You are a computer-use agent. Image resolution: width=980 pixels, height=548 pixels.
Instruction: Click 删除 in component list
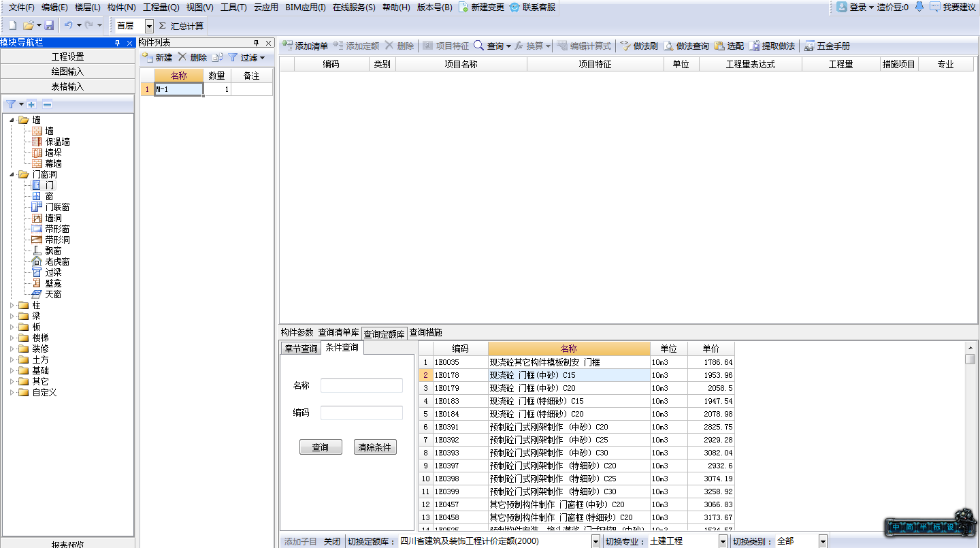(193, 58)
